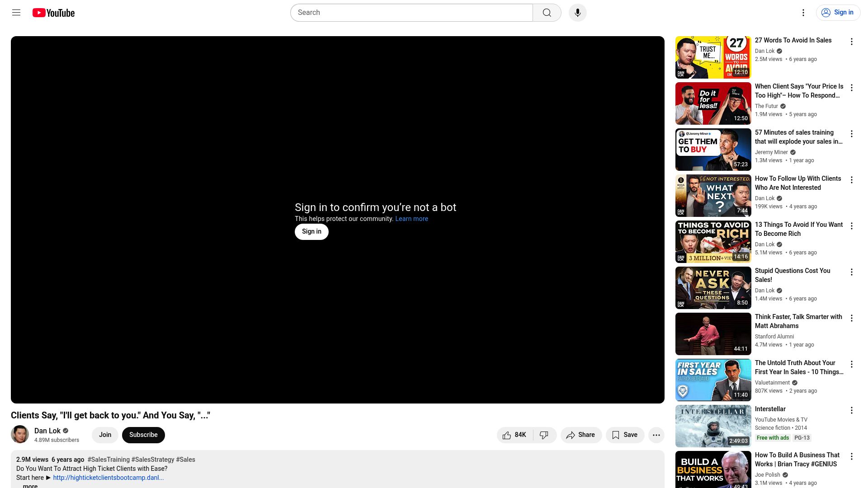Open 'Think Faster, Talk Smarter' title
This screenshot has width=868, height=488.
point(798,321)
